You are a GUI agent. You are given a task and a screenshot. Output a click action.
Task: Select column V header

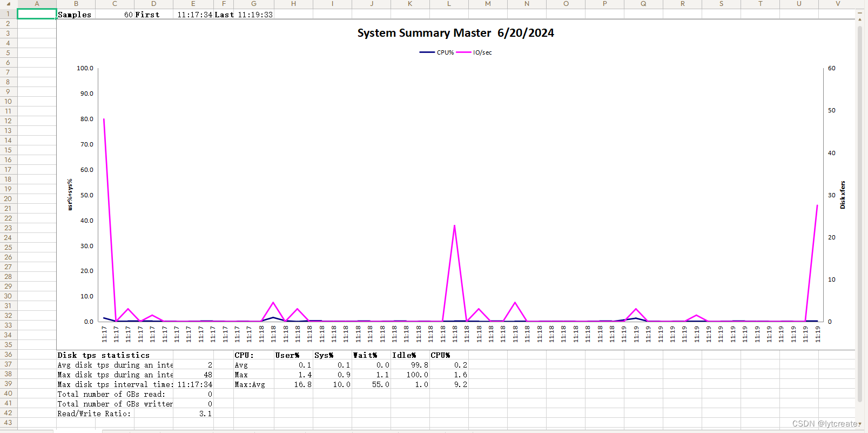[838, 4]
